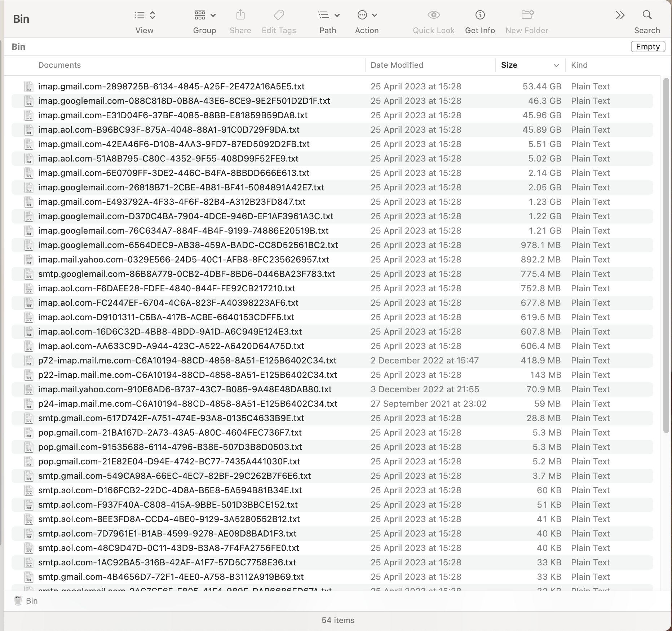The image size is (672, 631).
Task: Click the vertical scrollbar of the file list
Action: [x=666, y=255]
